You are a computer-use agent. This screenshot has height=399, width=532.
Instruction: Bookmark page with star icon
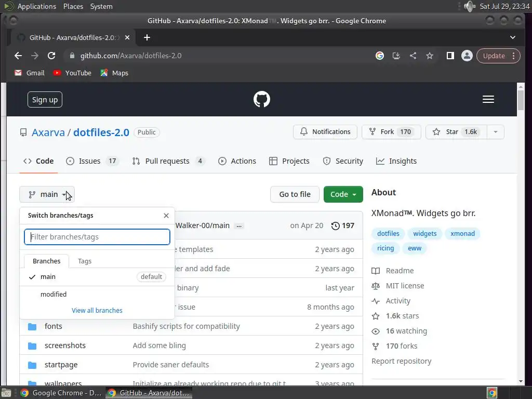click(430, 56)
